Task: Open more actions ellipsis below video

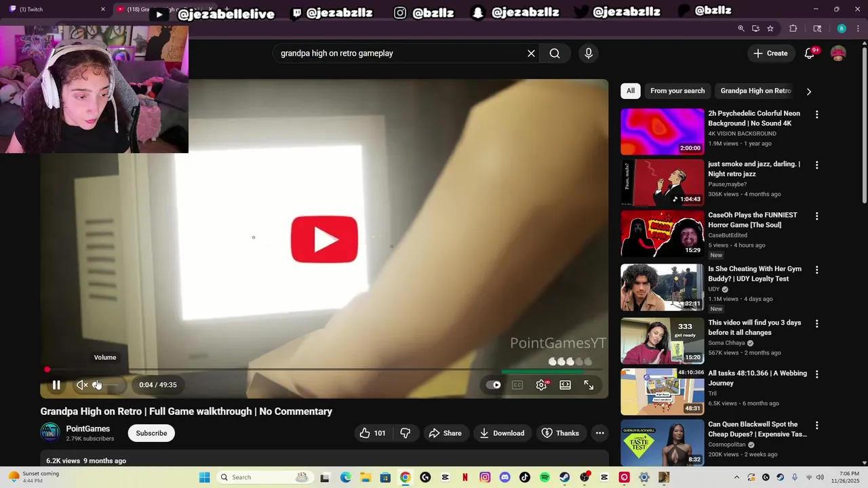Action: click(599, 433)
